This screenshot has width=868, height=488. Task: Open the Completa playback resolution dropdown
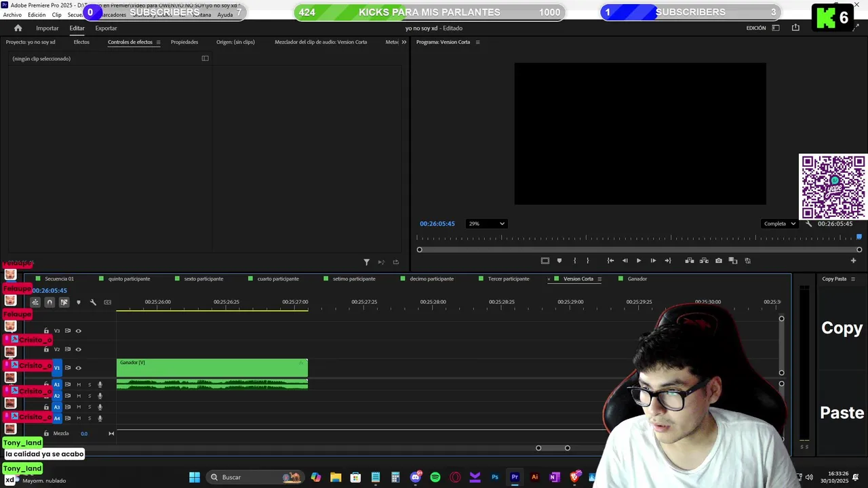coord(779,224)
